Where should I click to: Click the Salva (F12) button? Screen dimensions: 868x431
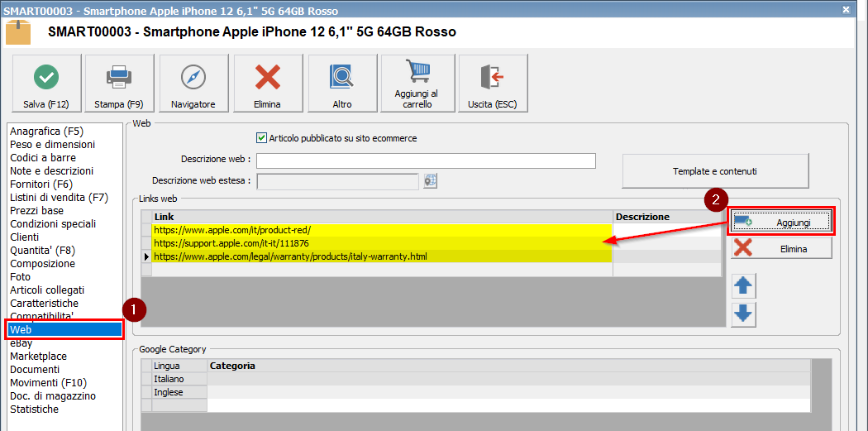click(x=46, y=84)
